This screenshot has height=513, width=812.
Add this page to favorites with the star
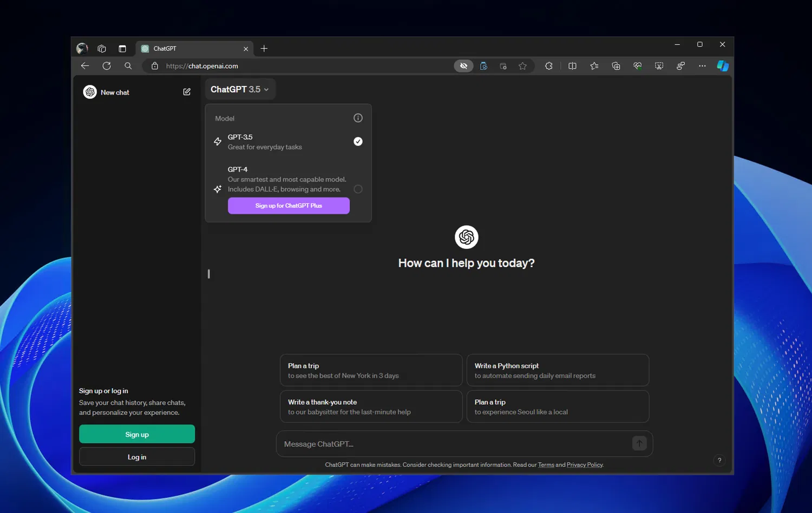click(522, 66)
